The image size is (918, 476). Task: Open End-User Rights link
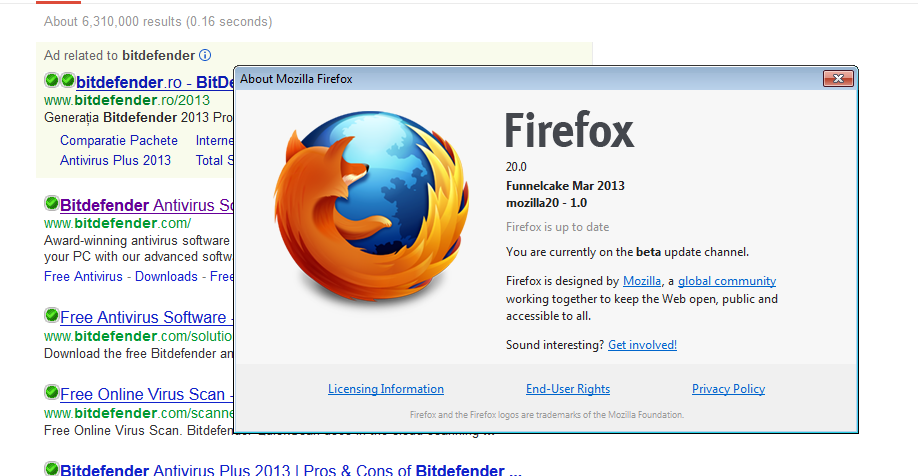click(x=568, y=389)
